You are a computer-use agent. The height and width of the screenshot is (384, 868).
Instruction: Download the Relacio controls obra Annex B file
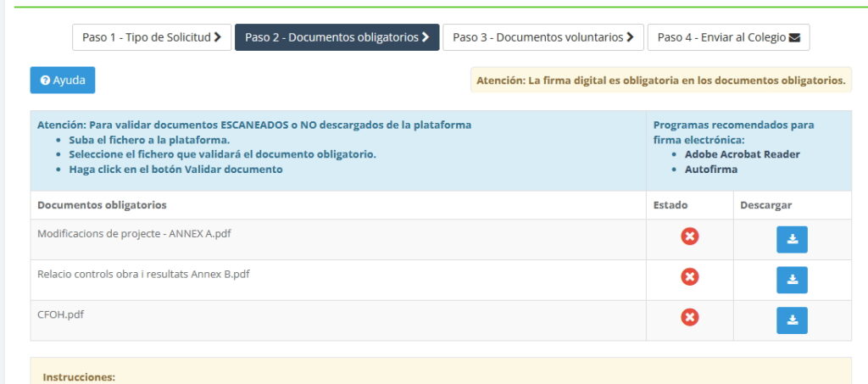click(792, 280)
